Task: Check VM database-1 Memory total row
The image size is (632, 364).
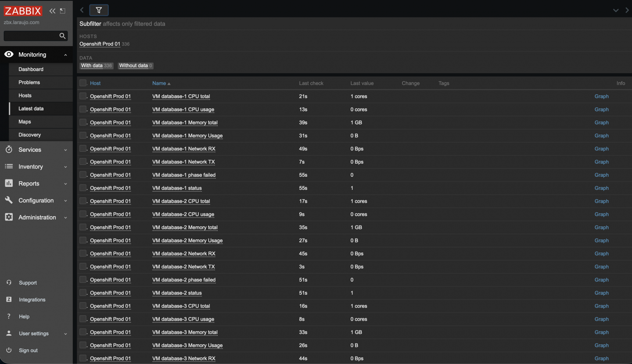Action: [x=83, y=122]
